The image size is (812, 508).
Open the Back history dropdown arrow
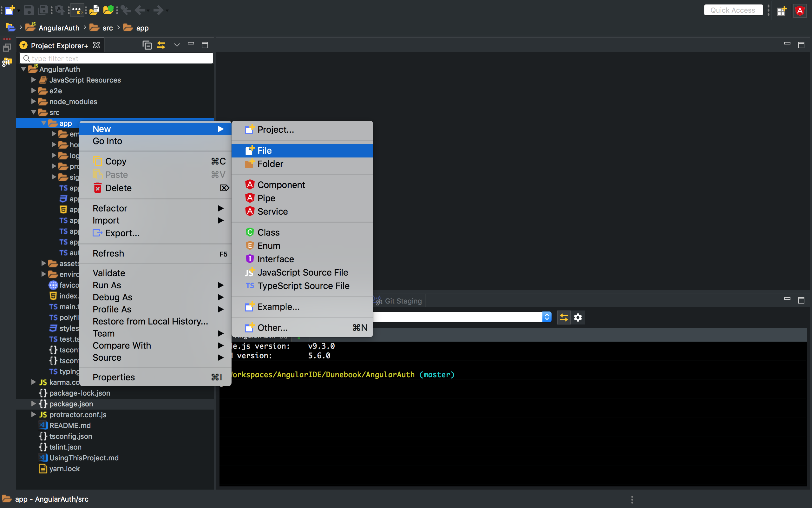[x=148, y=10]
